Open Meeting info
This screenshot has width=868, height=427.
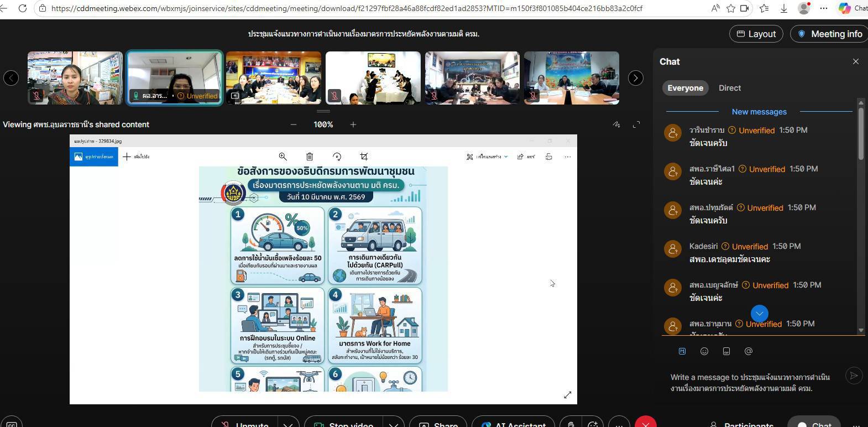pyautogui.click(x=829, y=34)
